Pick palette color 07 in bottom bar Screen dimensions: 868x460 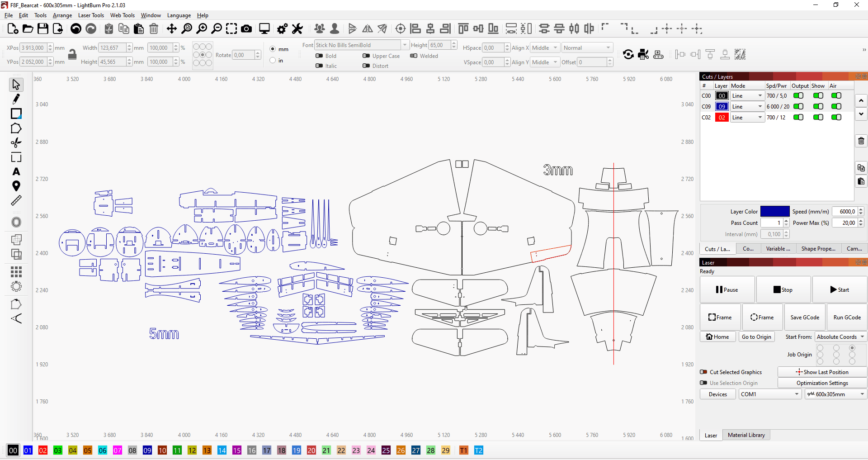118,450
